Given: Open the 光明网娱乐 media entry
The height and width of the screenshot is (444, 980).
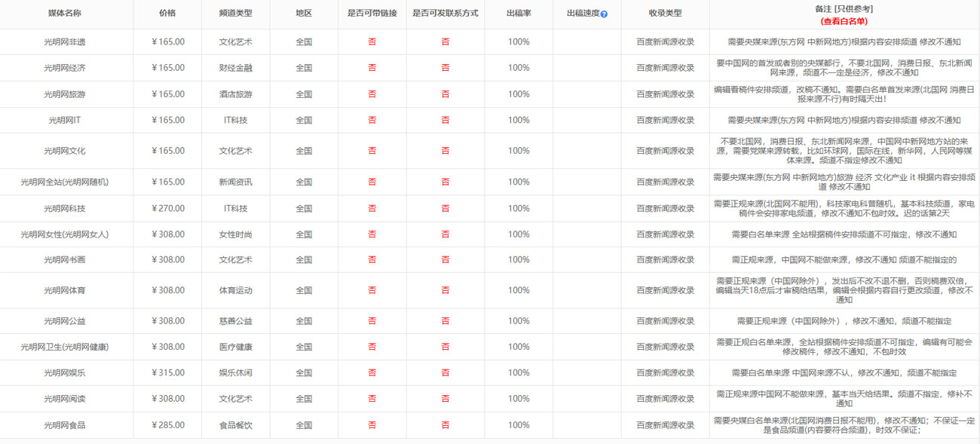Looking at the screenshot, I should [64, 372].
